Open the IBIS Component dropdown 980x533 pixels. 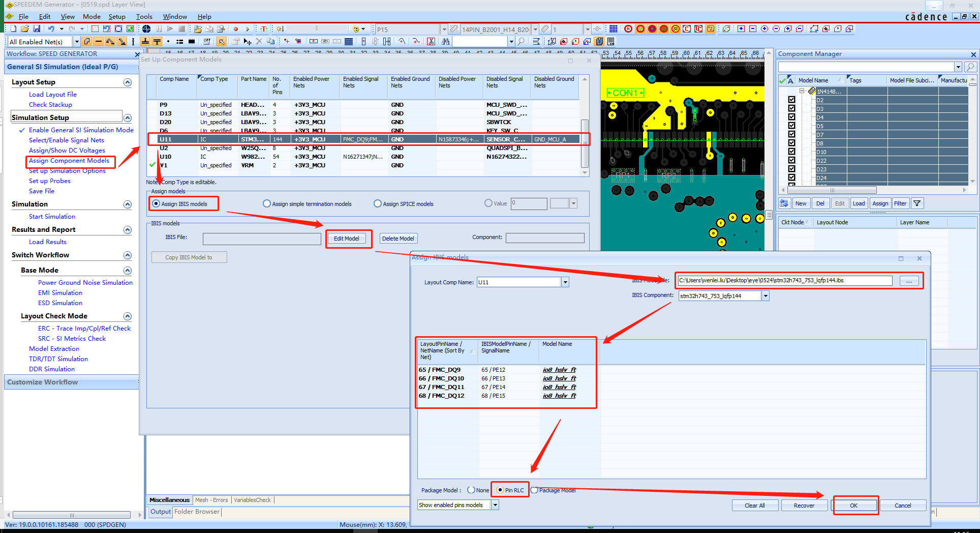click(765, 295)
